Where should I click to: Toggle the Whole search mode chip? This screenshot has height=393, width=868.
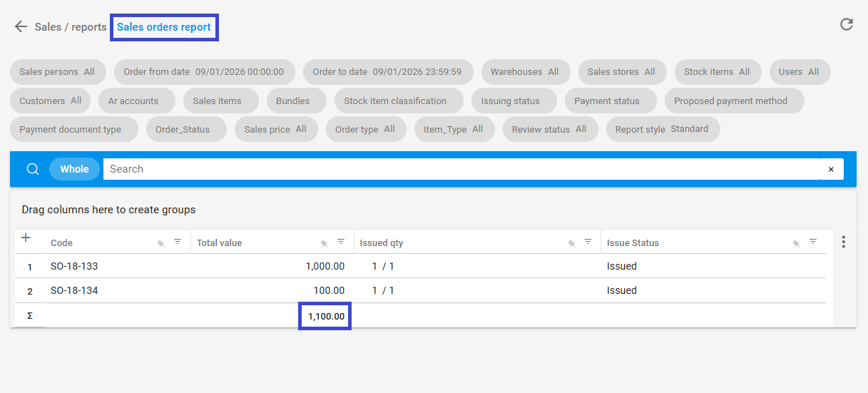[x=74, y=169]
